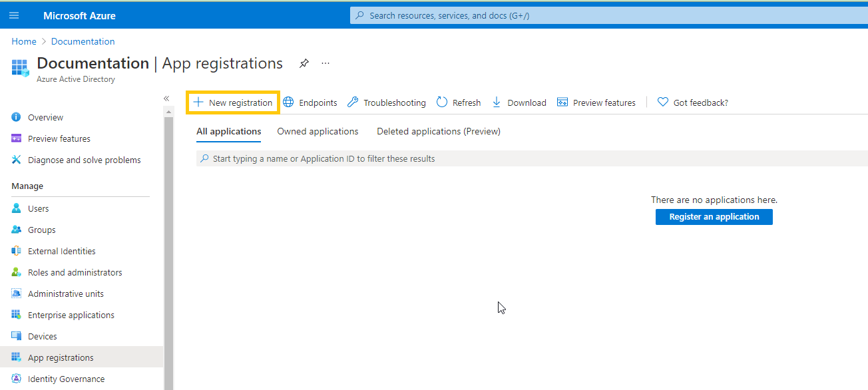Image resolution: width=868 pixels, height=390 pixels.
Task: Click the Roles and administrators icon
Action: point(17,272)
